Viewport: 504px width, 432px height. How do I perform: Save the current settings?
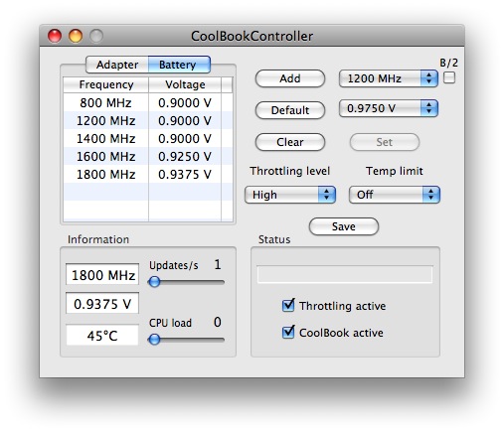coord(344,226)
